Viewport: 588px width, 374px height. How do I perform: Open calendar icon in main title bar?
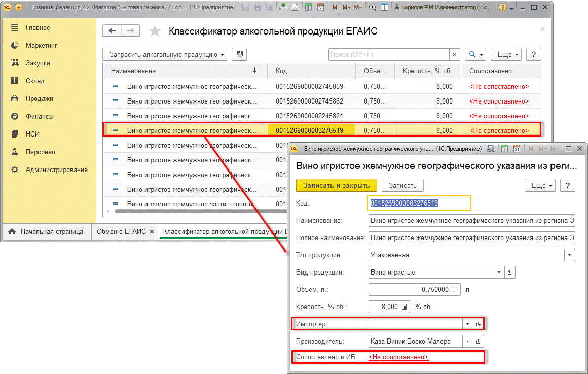(321, 7)
